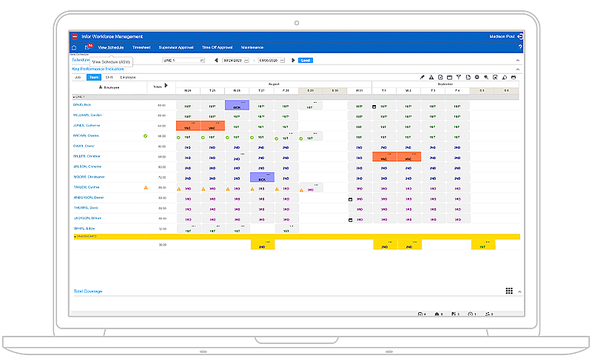The image size is (592, 364).
Task: Open the Supervisor Approval menu
Action: click(175, 47)
